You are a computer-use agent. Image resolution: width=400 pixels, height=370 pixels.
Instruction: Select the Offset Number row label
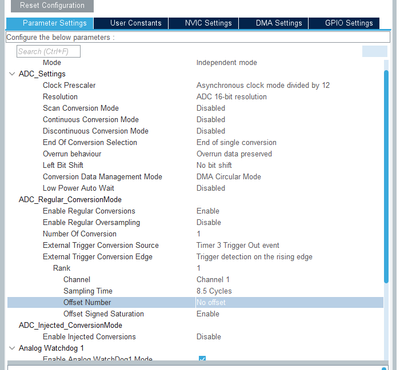pos(87,302)
